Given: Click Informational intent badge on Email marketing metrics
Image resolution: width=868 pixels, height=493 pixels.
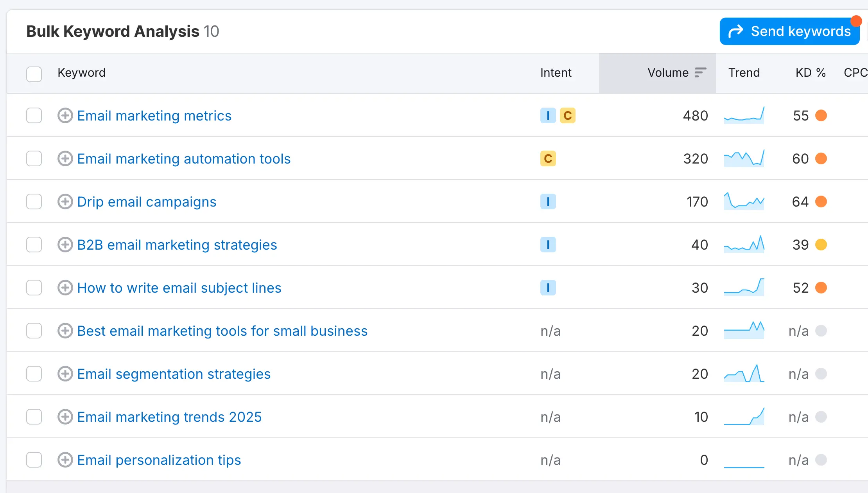Looking at the screenshot, I should click(x=548, y=116).
